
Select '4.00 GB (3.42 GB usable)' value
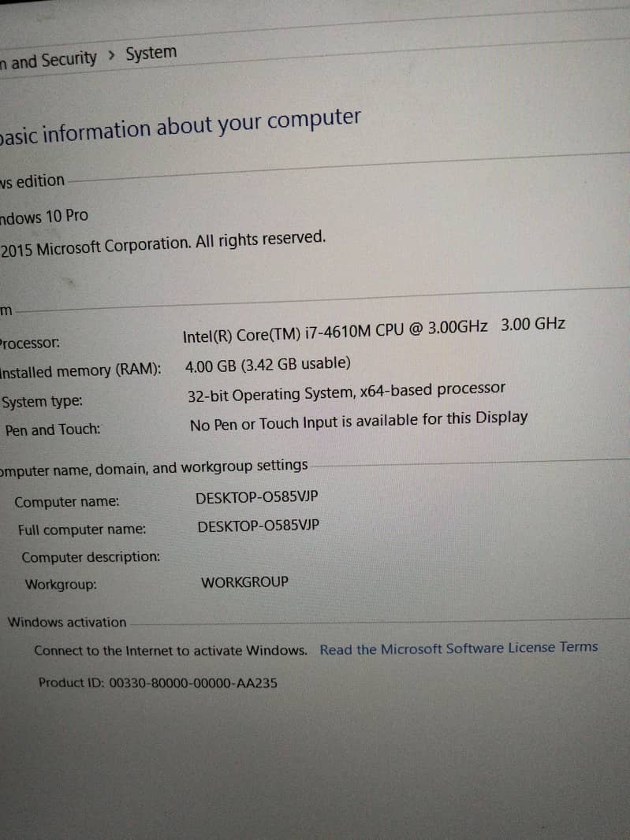click(267, 365)
